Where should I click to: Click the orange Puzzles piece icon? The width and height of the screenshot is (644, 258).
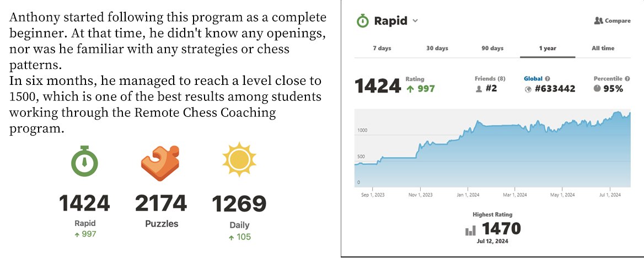pyautogui.click(x=160, y=163)
